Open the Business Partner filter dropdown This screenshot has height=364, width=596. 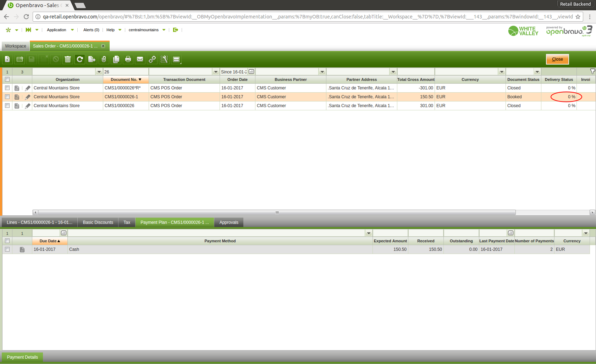pyautogui.click(x=322, y=72)
